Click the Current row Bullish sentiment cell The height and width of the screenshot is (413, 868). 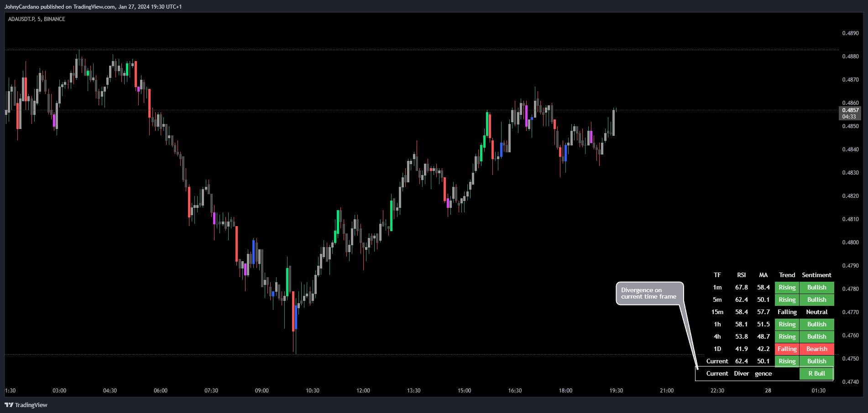coord(816,361)
